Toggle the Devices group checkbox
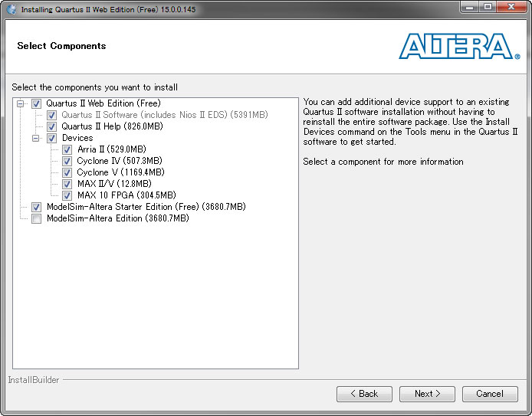This screenshot has height=416, width=532. pyautogui.click(x=51, y=138)
